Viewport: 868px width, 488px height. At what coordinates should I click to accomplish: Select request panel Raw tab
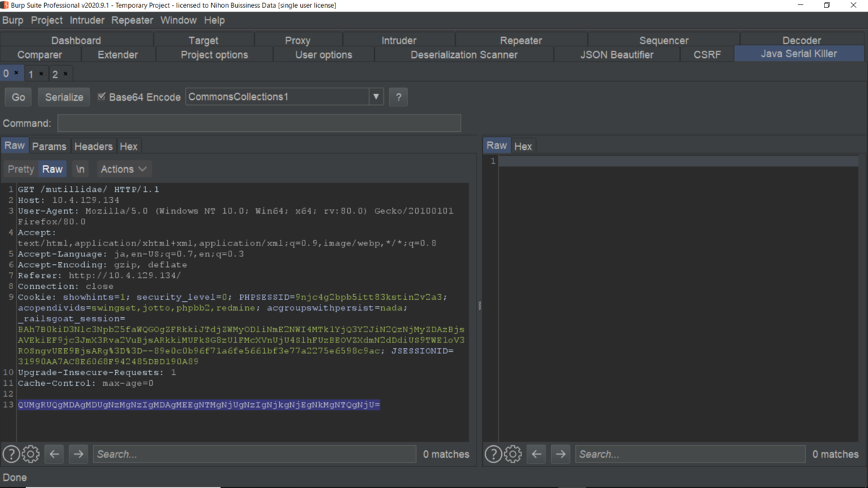pyautogui.click(x=14, y=146)
